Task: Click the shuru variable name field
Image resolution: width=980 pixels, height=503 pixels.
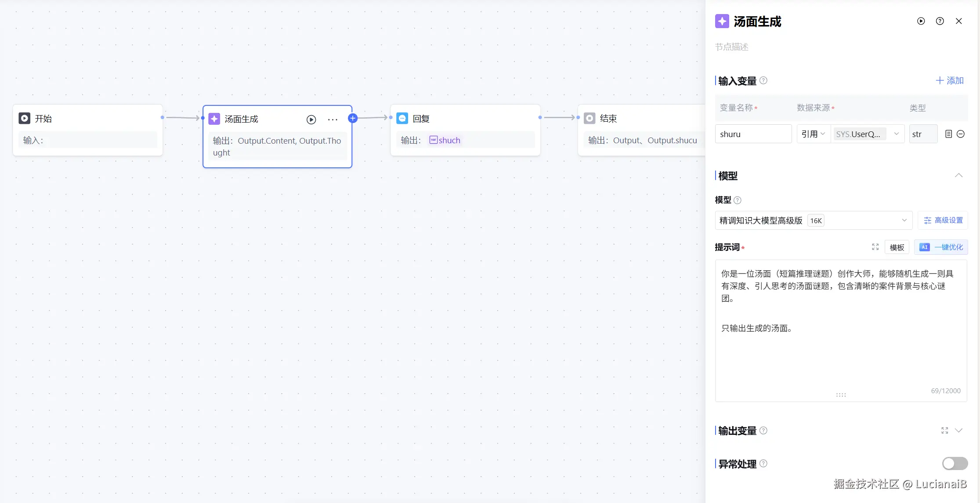Action: point(753,134)
